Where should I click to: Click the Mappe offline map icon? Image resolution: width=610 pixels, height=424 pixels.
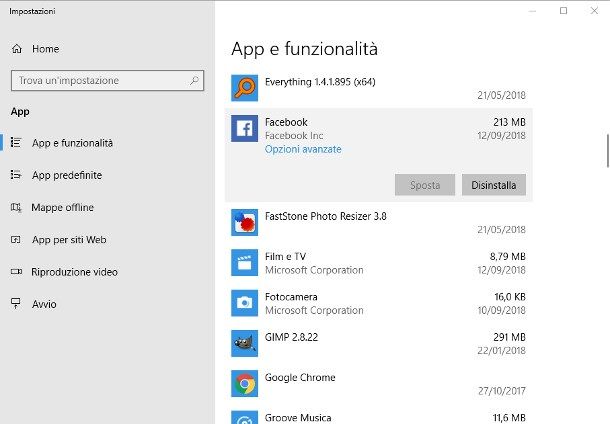(x=16, y=207)
